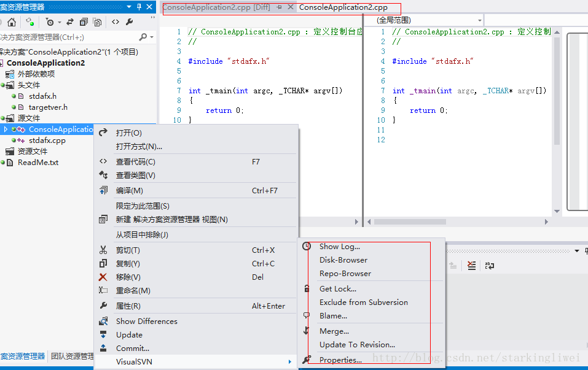Image resolution: width=588 pixels, height=370 pixels.
Task: Switch to ConsoleApplication2.cpp [Diff] tab
Action: [216, 7]
